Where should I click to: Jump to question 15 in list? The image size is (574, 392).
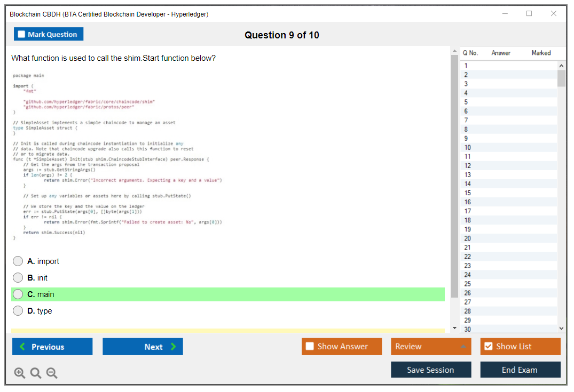coord(468,193)
